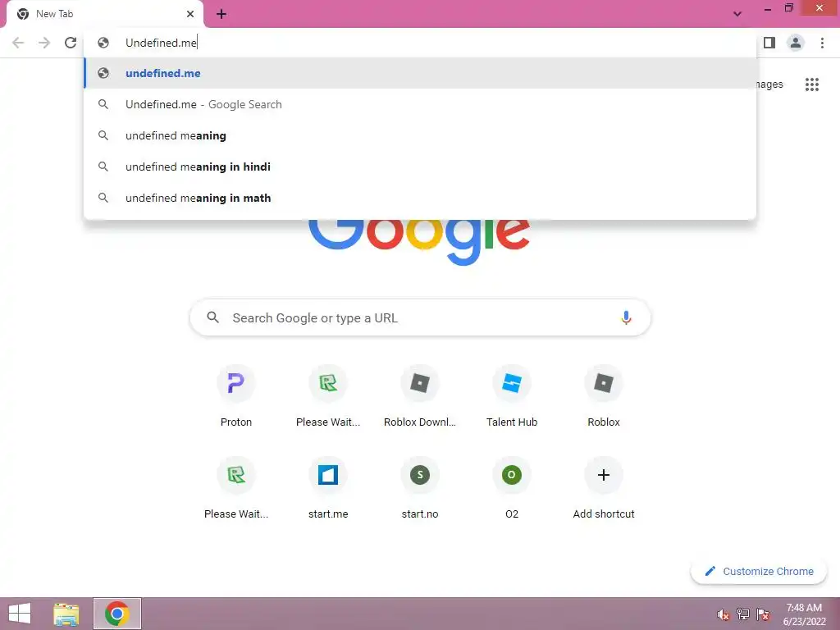
Task: Open File Explorer from the taskbar
Action: click(66, 614)
